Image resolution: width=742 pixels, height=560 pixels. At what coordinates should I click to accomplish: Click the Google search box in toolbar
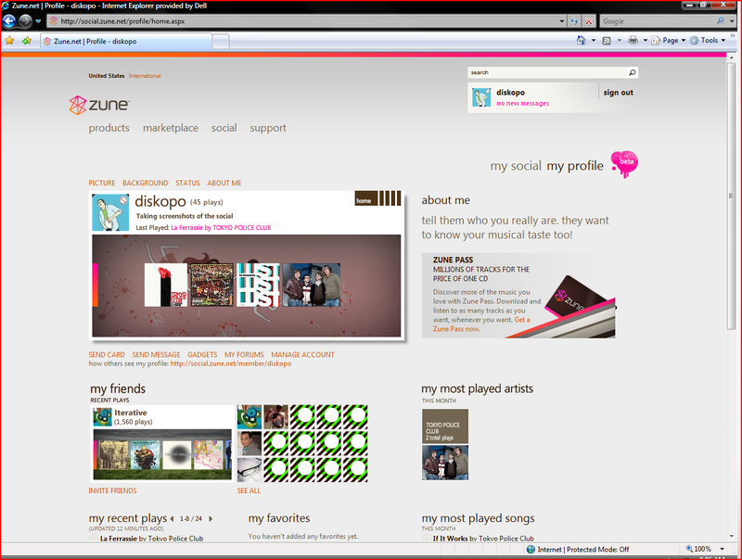[658, 21]
